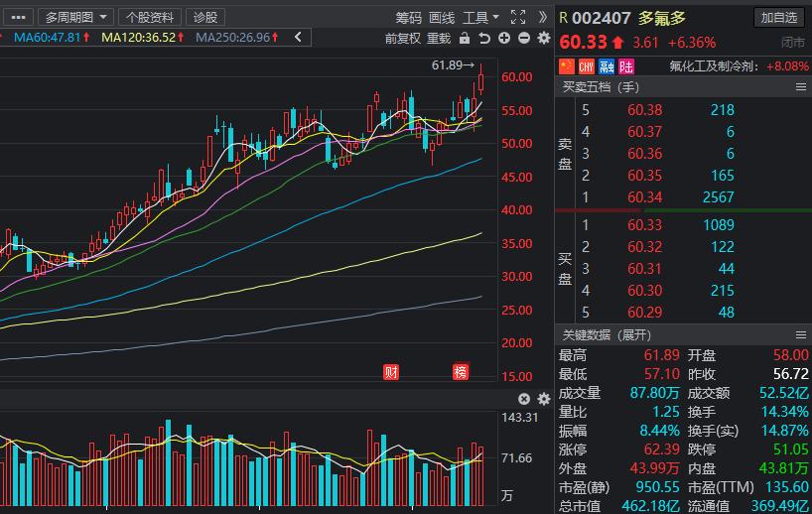Open main chart settings gear
Viewport: 812px width, 514px height.
pyautogui.click(x=543, y=38)
